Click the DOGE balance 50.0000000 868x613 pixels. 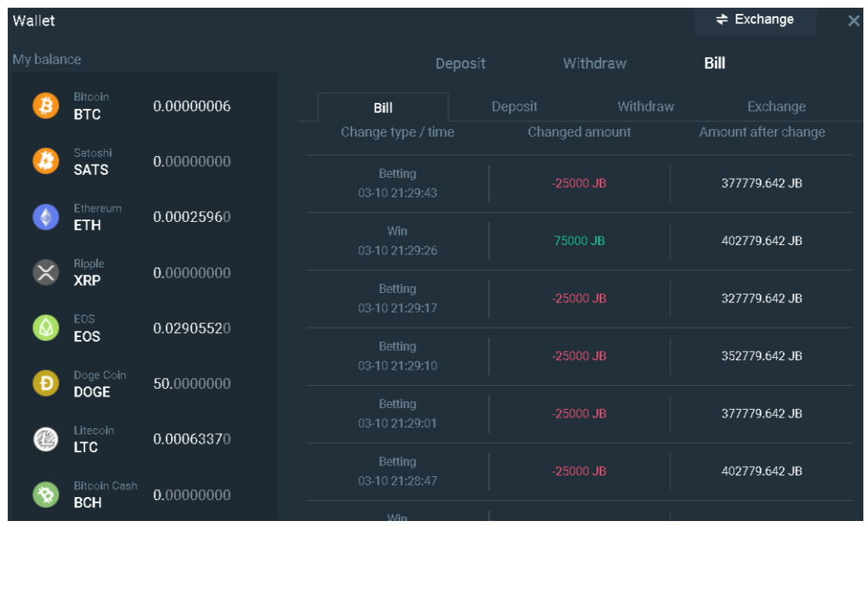click(192, 383)
